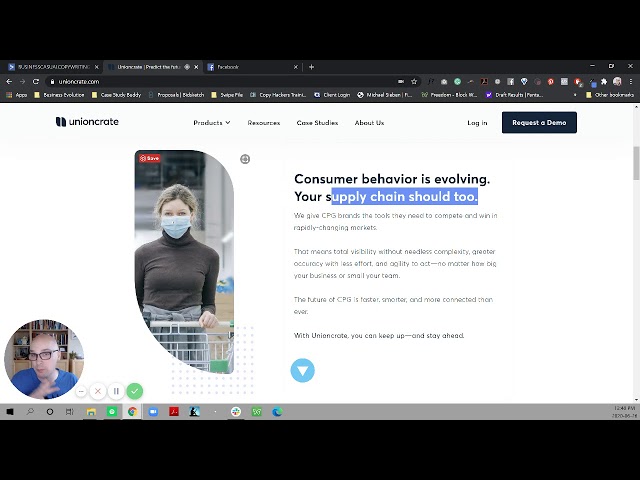The width and height of the screenshot is (640, 480).
Task: Click the Pinterest Save badge on photo
Action: tap(149, 158)
